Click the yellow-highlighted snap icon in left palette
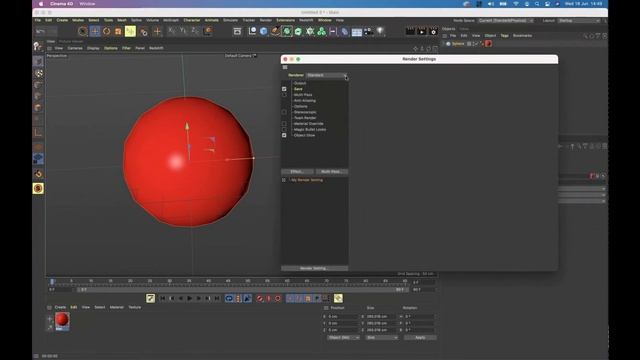This screenshot has height=360, width=640. [38, 188]
